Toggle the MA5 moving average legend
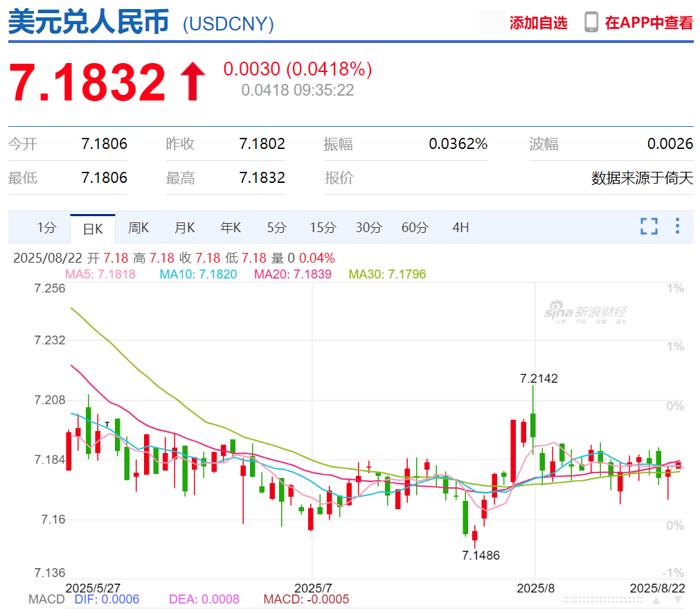 [x=100, y=274]
